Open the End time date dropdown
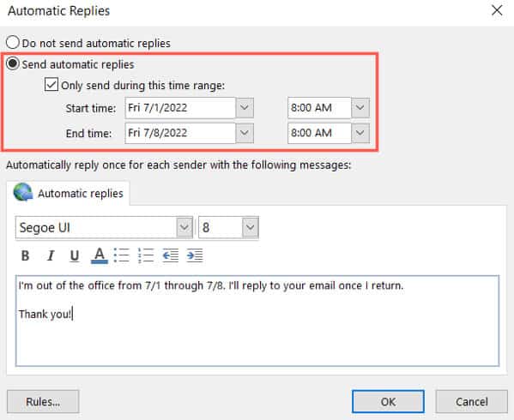This screenshot has width=514, height=420. [245, 133]
